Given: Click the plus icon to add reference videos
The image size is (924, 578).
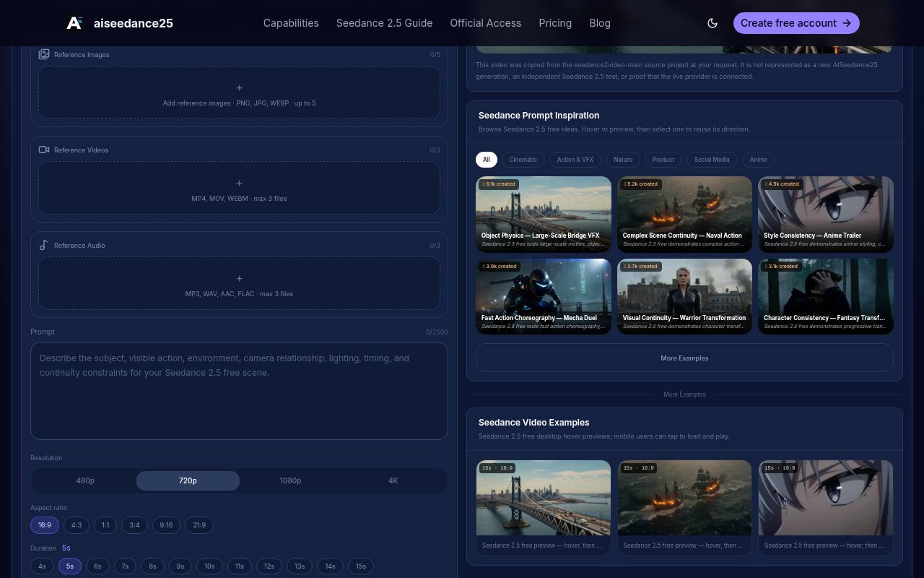Looking at the screenshot, I should pos(239,183).
